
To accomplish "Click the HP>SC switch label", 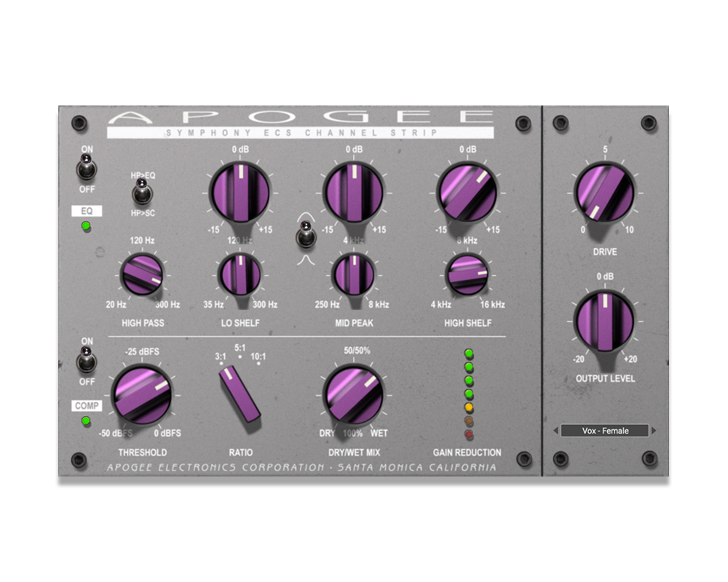I will (x=143, y=213).
